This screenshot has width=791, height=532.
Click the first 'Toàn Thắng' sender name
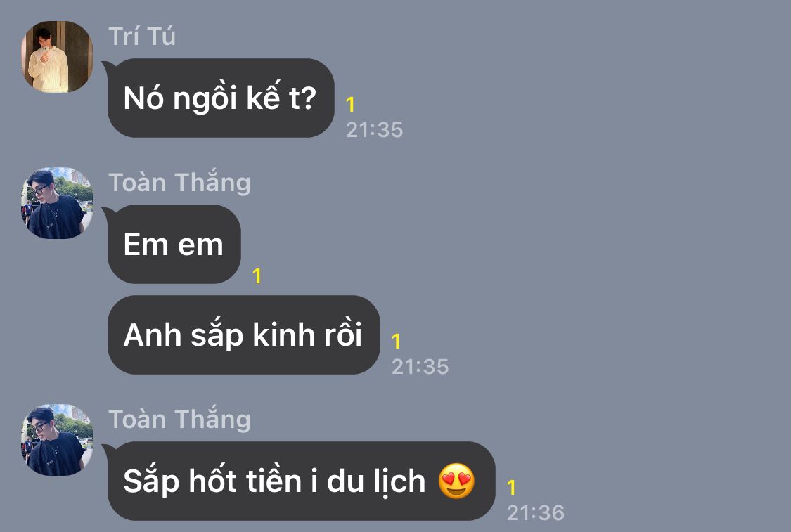coord(179,181)
